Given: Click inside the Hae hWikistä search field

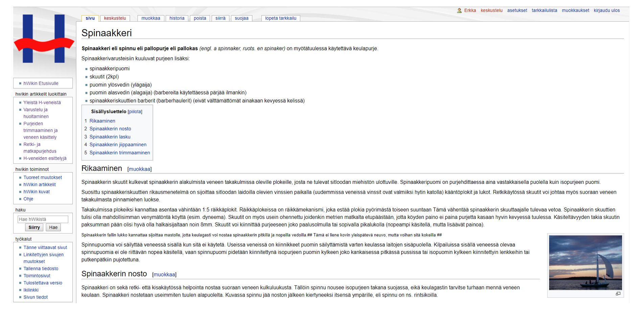Looking at the screenshot, I should tap(43, 219).
